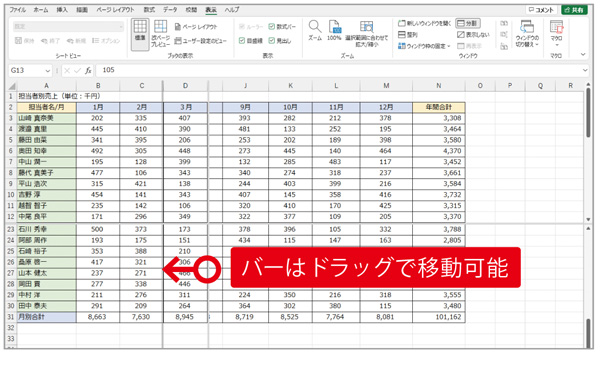Open the ウィンドウの切り替え dropdown
Viewport: 600px width, 370px height.
point(527,33)
